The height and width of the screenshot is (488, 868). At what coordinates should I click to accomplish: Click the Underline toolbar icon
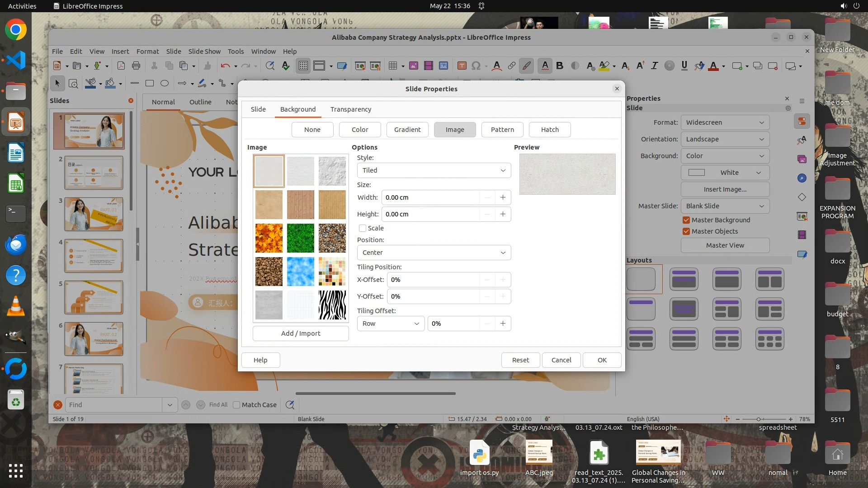point(684,66)
